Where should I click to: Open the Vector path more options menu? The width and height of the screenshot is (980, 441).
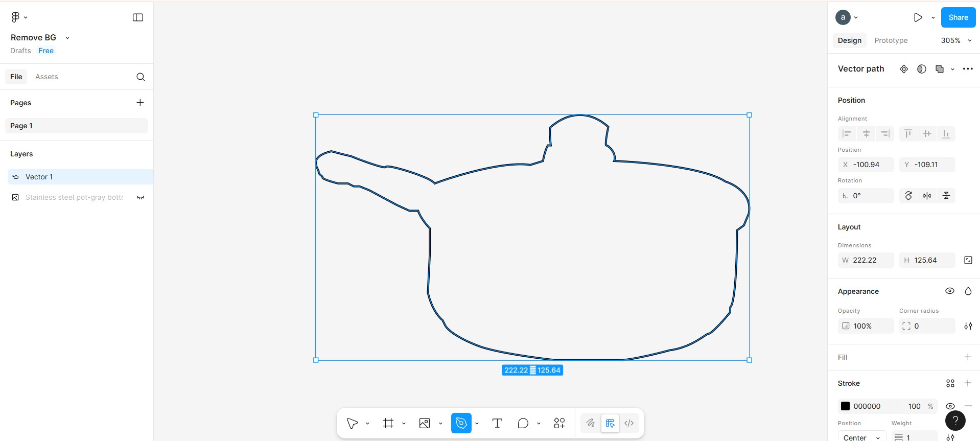pos(968,69)
